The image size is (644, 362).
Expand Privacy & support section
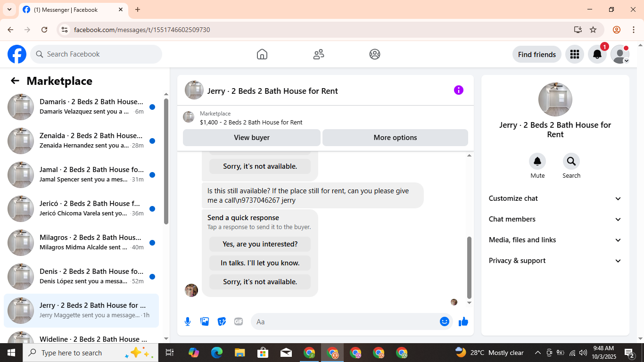coord(555,261)
